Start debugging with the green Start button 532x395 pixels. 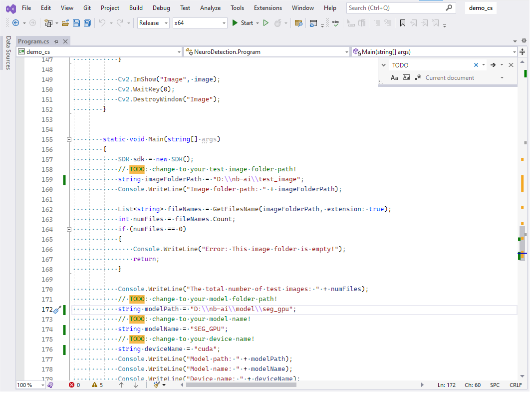[243, 23]
